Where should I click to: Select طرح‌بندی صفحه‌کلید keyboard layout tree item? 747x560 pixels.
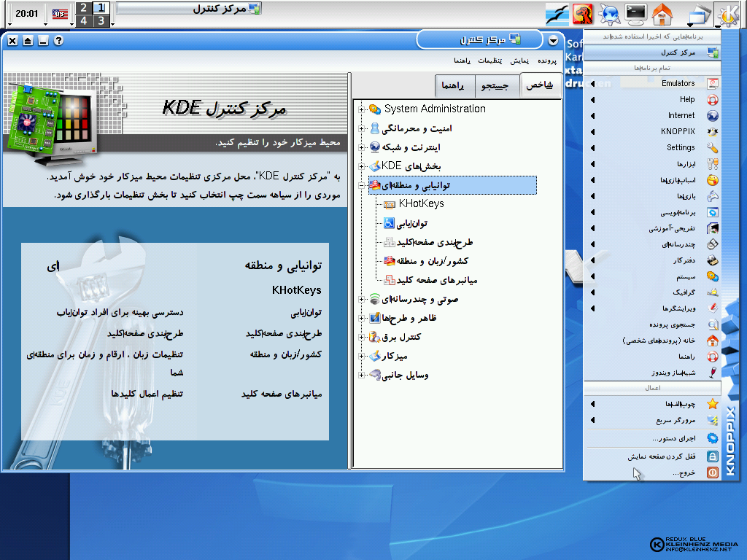(435, 242)
